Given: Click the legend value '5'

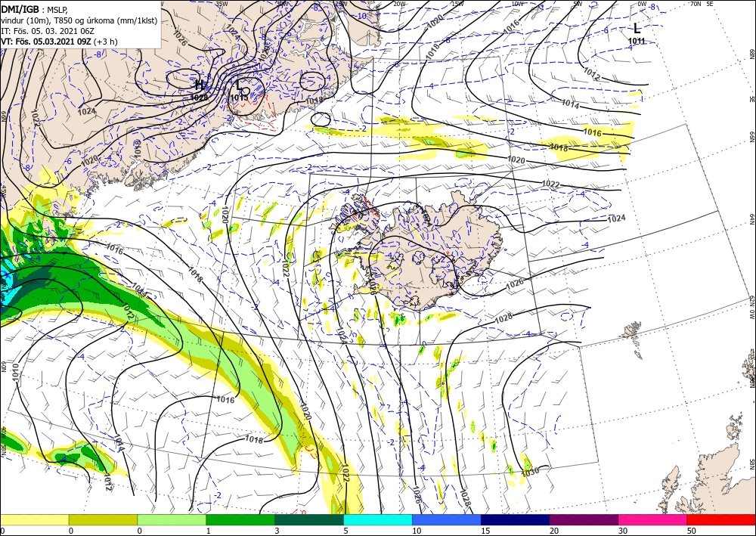Looking at the screenshot, I should click(x=345, y=531).
